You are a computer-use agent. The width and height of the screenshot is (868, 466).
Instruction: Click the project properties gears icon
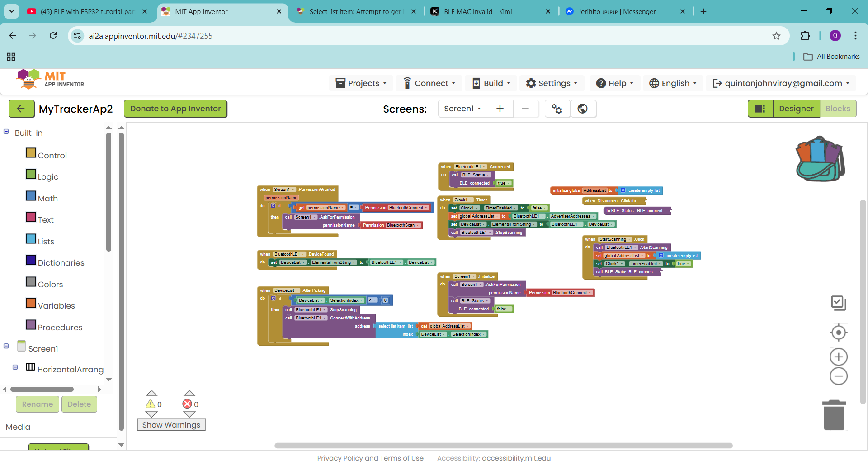(557, 109)
